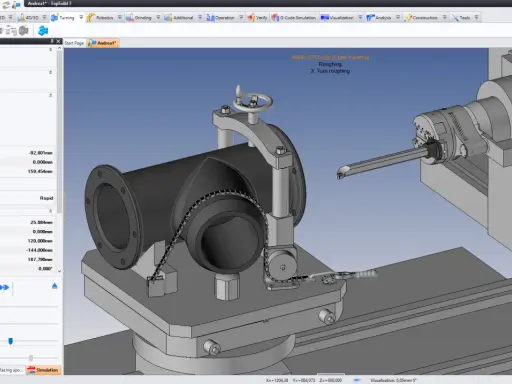Click the G-Code Simulation icon
Image resolution: width=512 pixels, height=384 pixels.
[x=275, y=18]
